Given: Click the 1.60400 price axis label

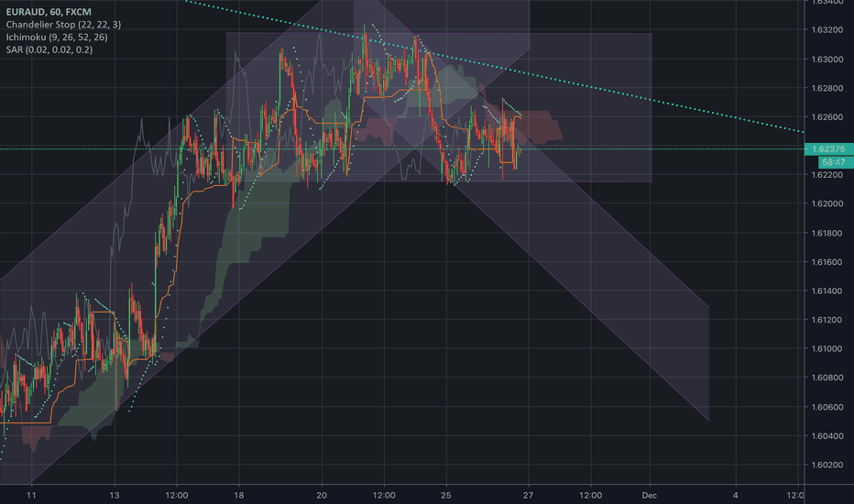Looking at the screenshot, I should pyautogui.click(x=827, y=435).
